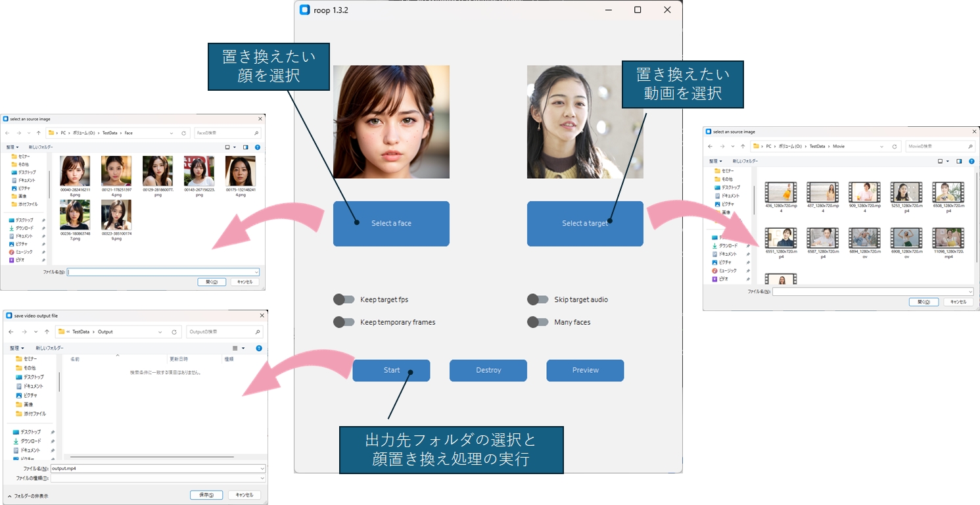Open the 整理 menu in the save video dialog
Viewport: 980px width, 505px height.
click(16, 347)
